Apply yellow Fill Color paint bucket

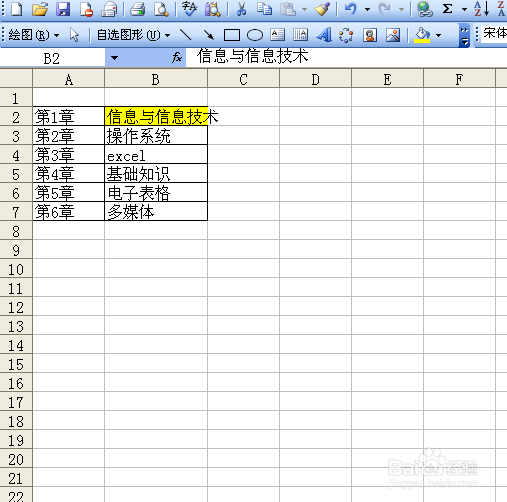click(x=422, y=35)
